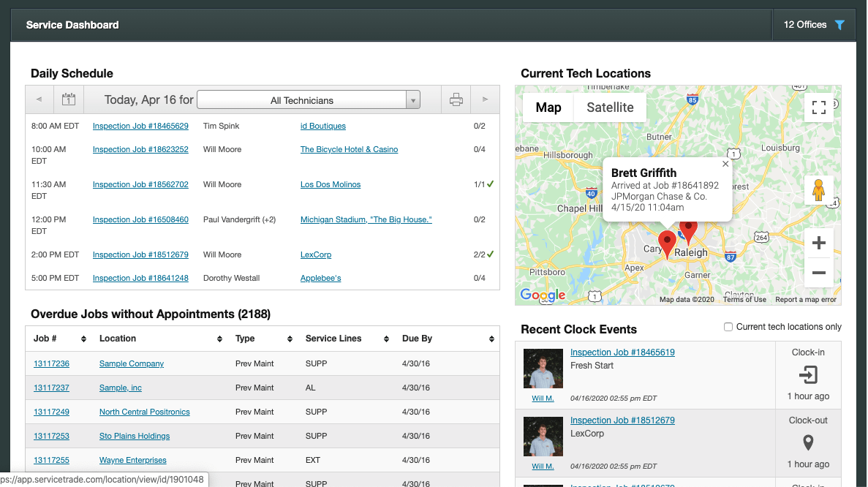Select the 2/2 status for LexCorp
Screen dimensions: 868x487
pyautogui.click(x=483, y=254)
